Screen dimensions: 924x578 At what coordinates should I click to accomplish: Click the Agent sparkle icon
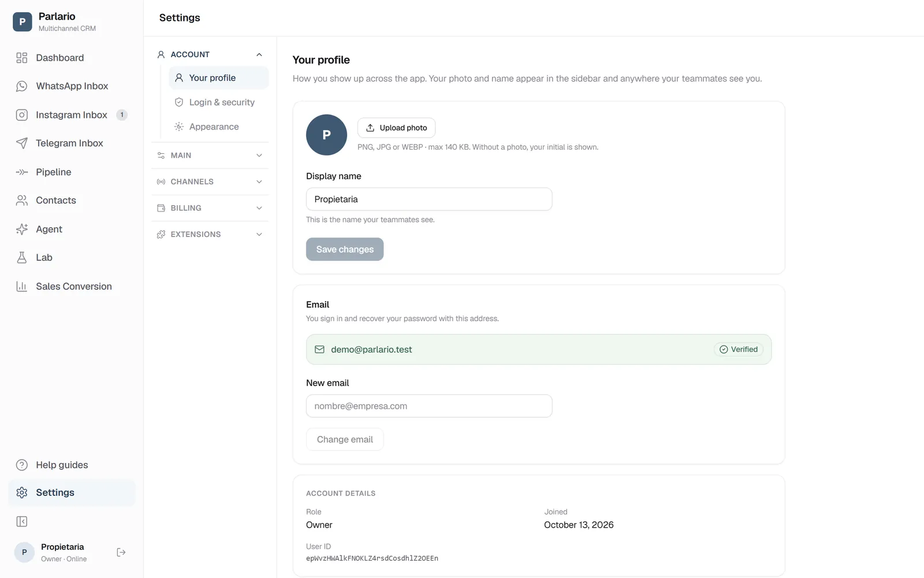click(x=22, y=229)
